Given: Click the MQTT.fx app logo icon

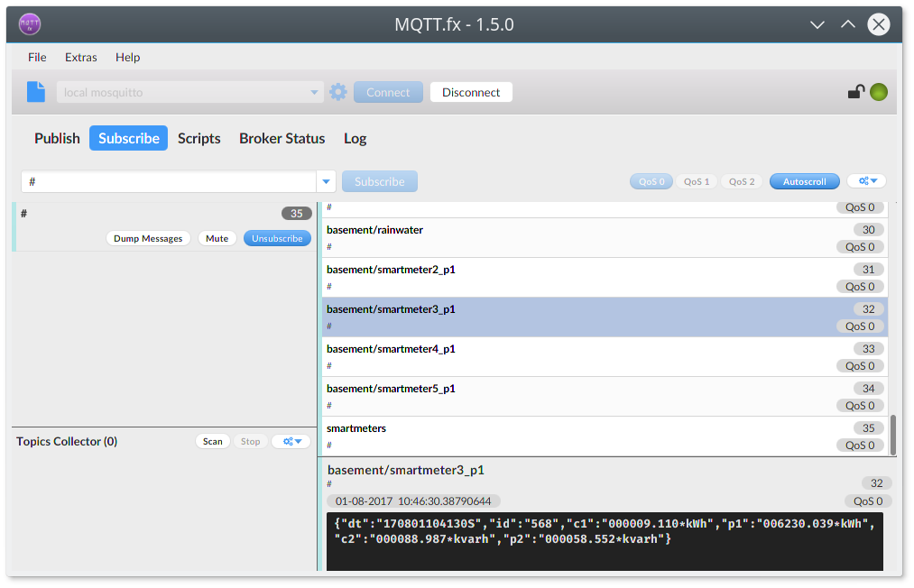Looking at the screenshot, I should click(x=29, y=24).
